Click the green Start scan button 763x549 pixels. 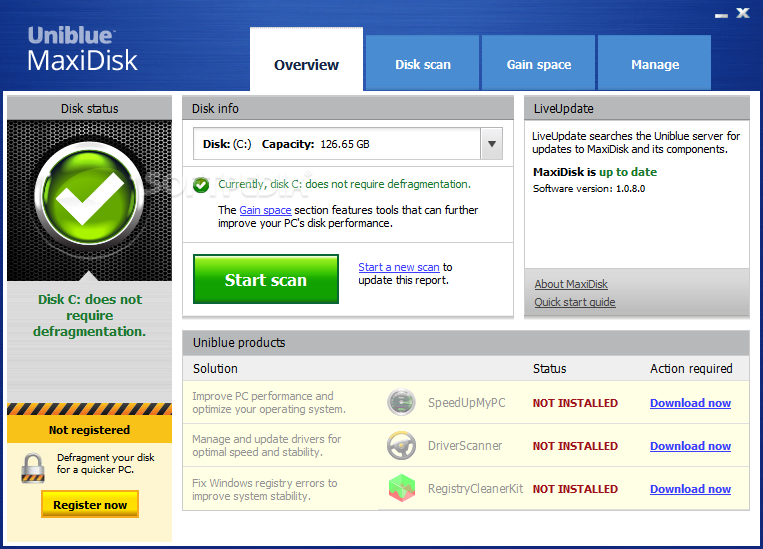[266, 279]
